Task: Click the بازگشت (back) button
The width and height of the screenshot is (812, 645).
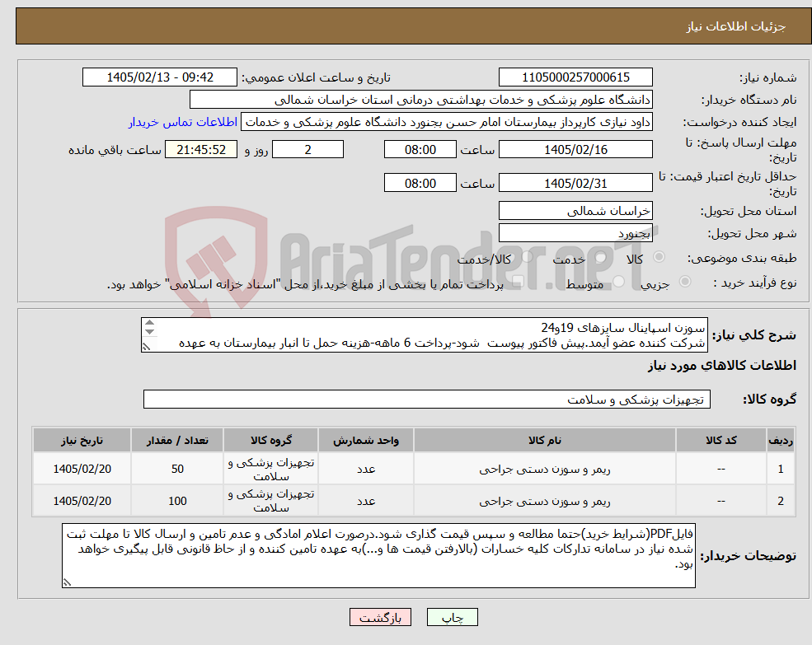Action: click(380, 617)
